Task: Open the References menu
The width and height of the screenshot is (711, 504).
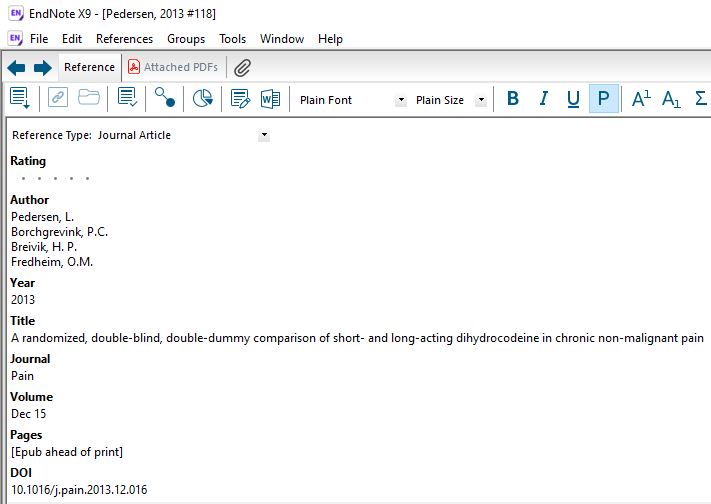Action: (x=124, y=39)
